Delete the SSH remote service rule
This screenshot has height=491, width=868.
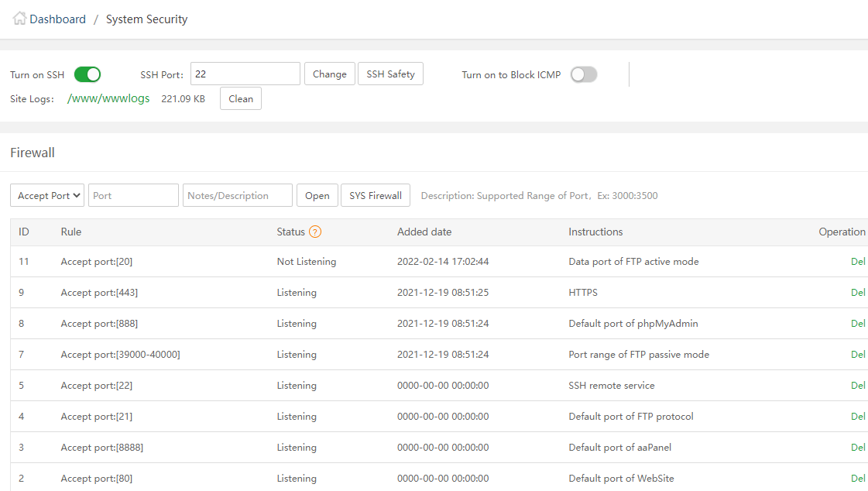pos(858,386)
